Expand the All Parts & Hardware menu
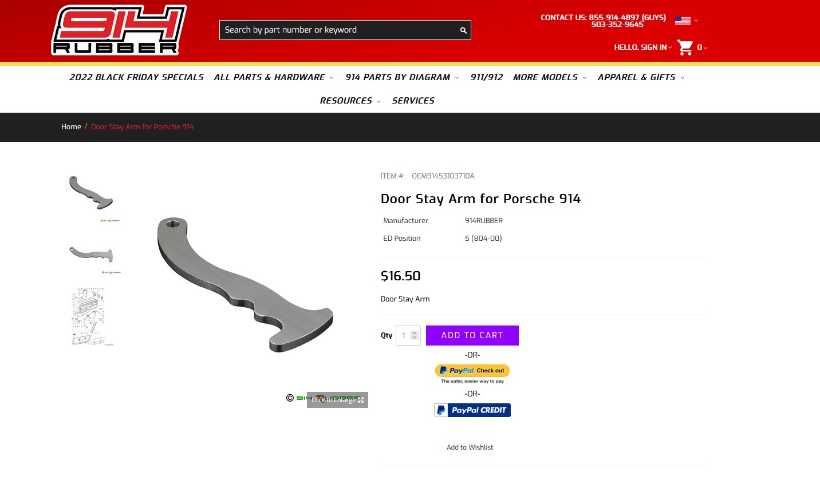The width and height of the screenshot is (820, 504). pyautogui.click(x=274, y=77)
